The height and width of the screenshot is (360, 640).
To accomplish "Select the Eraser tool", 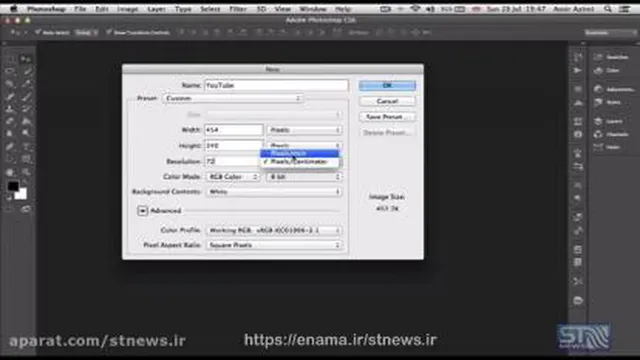I will (10, 121).
